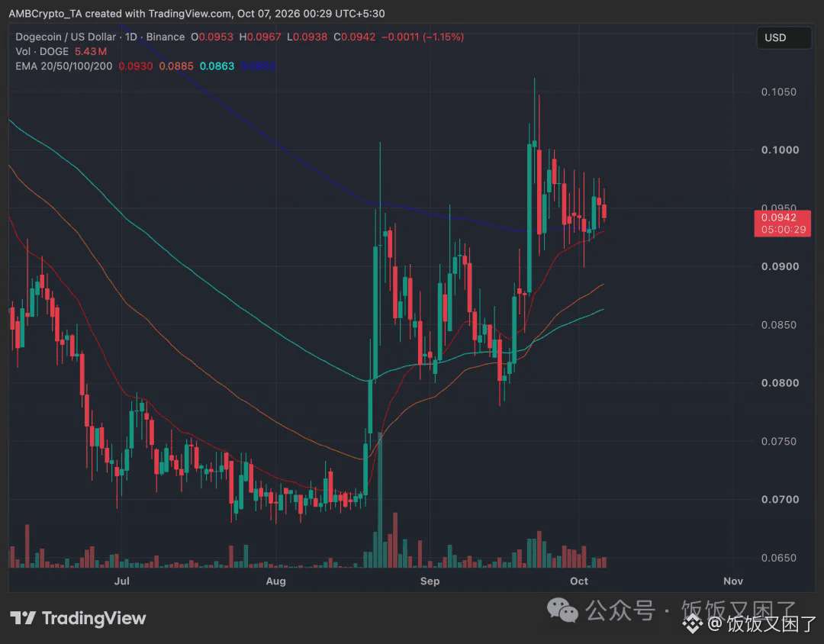Viewport: 824px width, 644px height.
Task: Click the 0.1050 price axis label
Action: (x=779, y=92)
